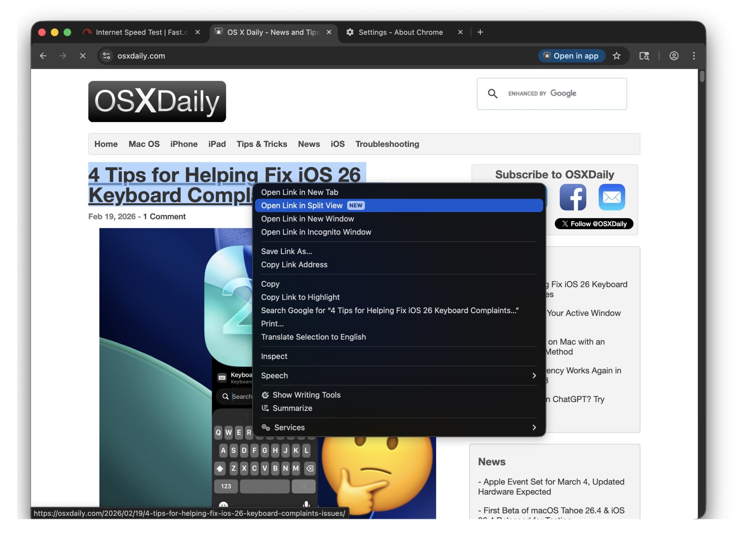This screenshot has width=737, height=560.
Task: Click Open in app button
Action: pyautogui.click(x=571, y=56)
